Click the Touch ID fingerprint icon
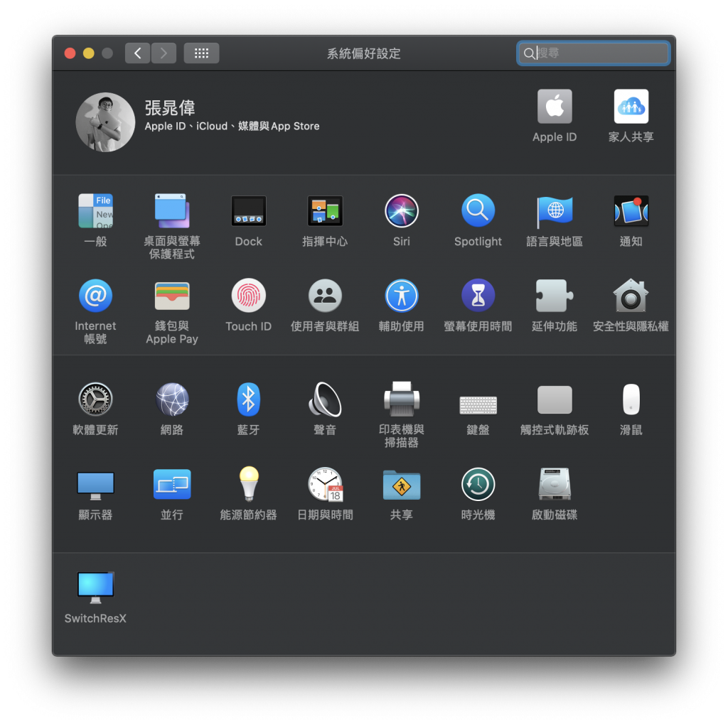This screenshot has width=728, height=725. click(248, 296)
